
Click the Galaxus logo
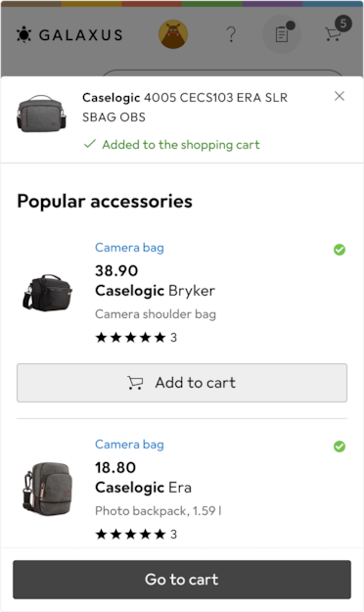[x=69, y=34]
